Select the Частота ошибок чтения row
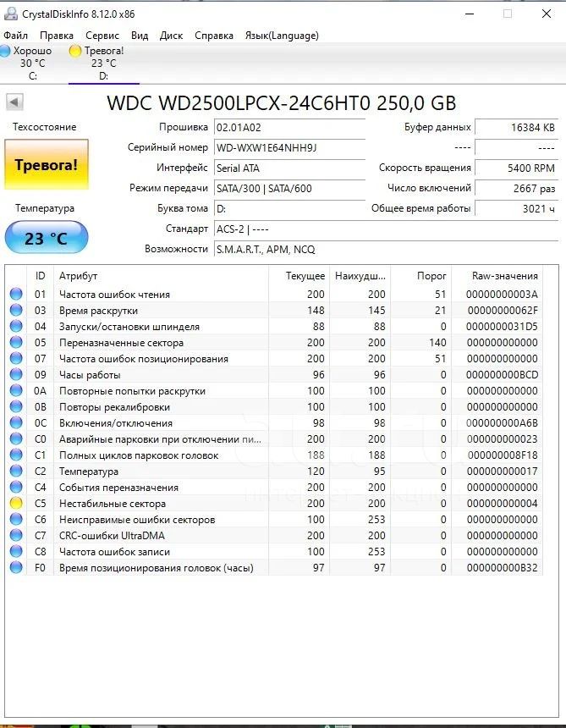Image resolution: width=566 pixels, height=728 pixels. [x=274, y=294]
